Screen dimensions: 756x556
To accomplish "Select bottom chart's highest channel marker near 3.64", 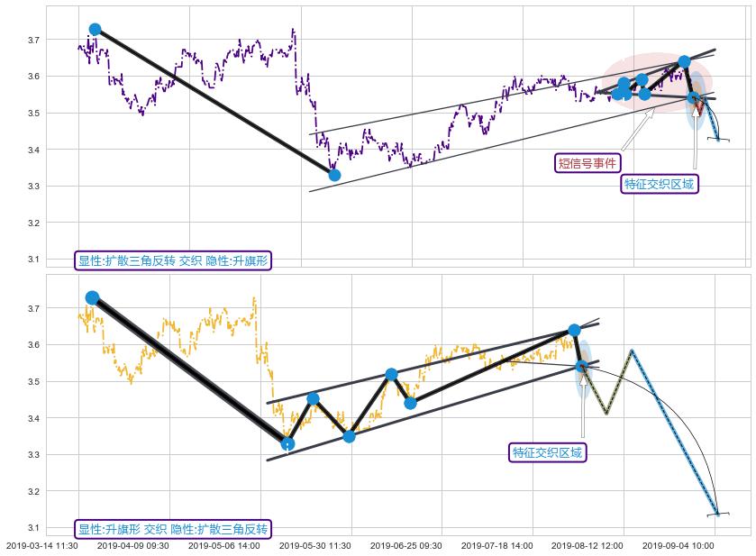I will (x=575, y=330).
